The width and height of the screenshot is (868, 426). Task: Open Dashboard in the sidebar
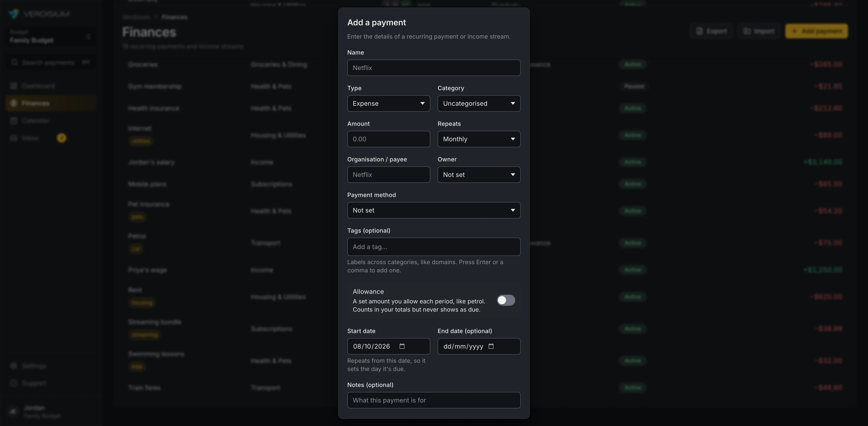pos(51,86)
